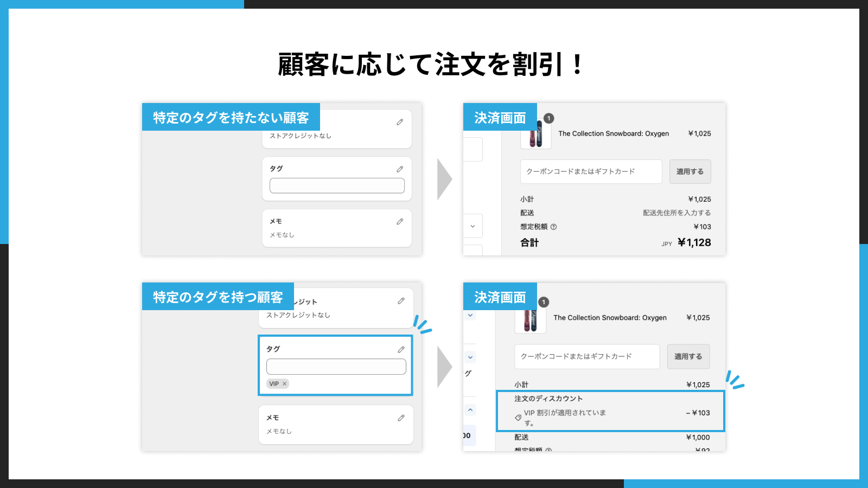Click the pencil icon in the VIP tag card
Screen dimensions: 868x488
400,349
